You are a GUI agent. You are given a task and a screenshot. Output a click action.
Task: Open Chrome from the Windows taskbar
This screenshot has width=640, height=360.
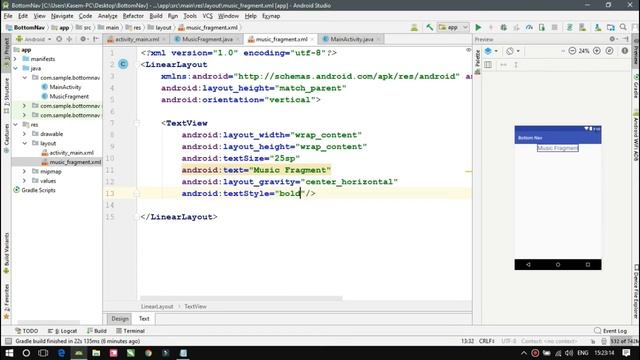tap(148, 353)
